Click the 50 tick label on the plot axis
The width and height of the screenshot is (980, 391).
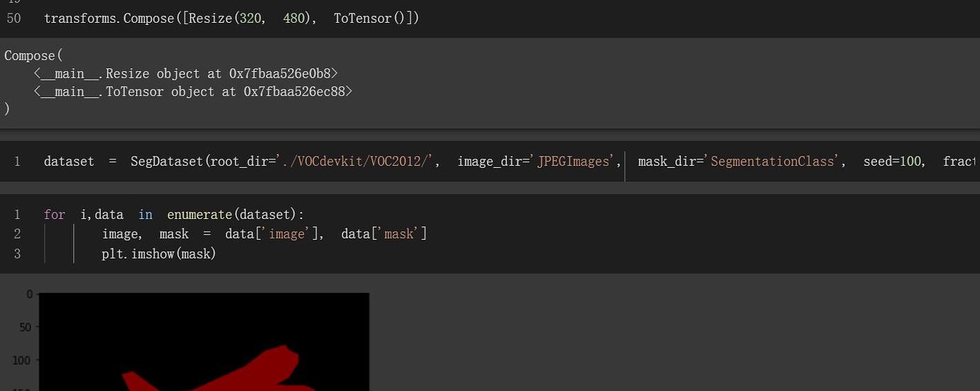click(x=26, y=327)
